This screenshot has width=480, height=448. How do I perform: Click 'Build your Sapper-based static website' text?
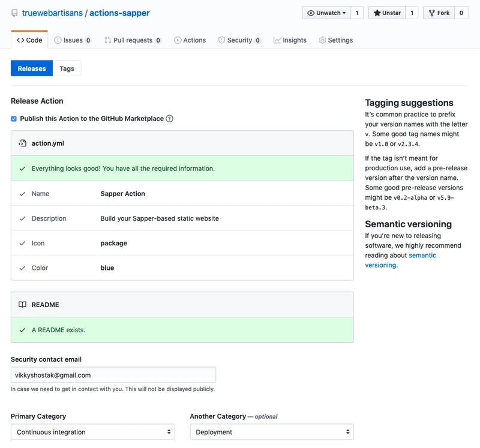160,218
